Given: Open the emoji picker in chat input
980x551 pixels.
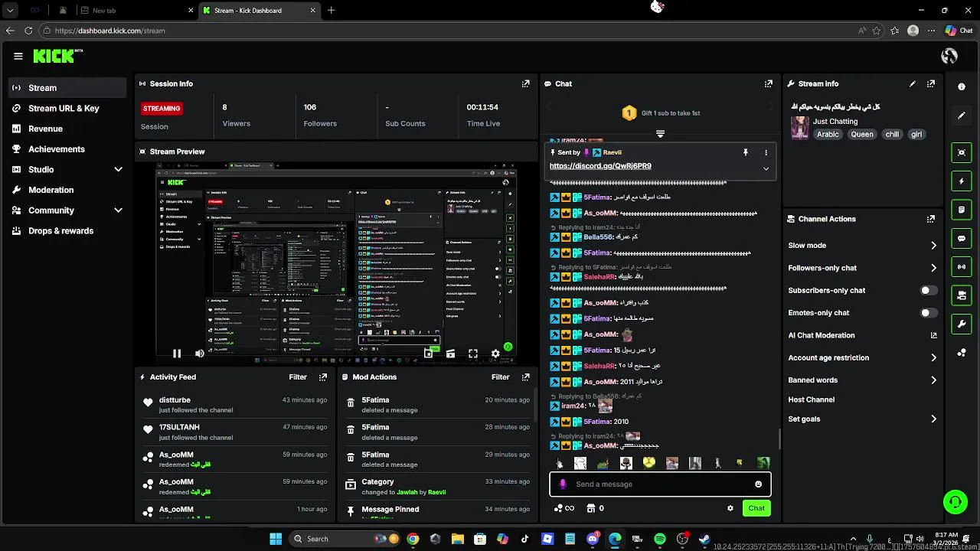Looking at the screenshot, I should click(759, 484).
